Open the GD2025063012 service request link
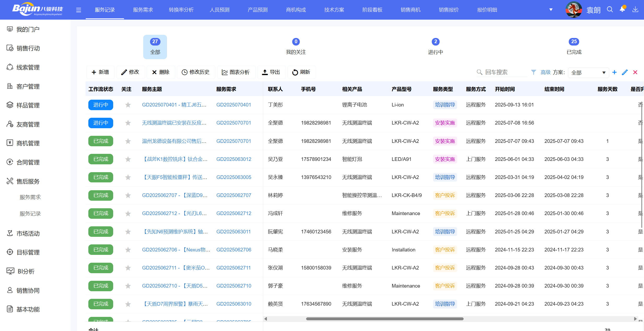The image size is (644, 331). (234, 159)
